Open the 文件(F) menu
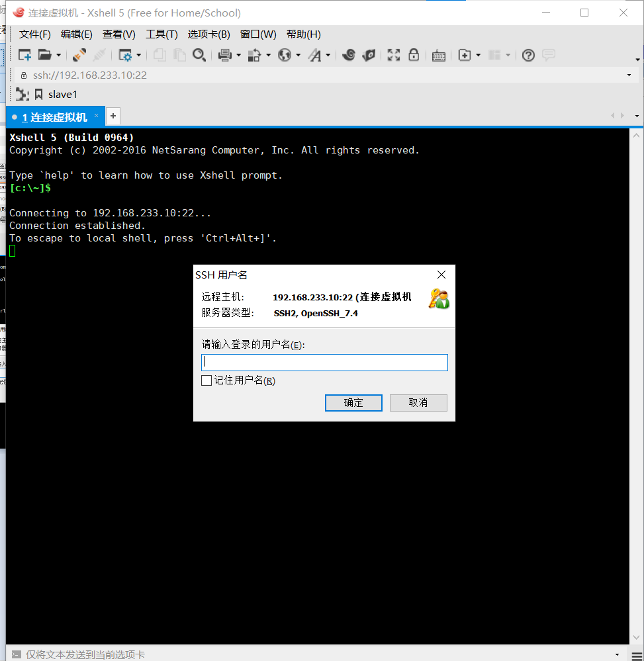The image size is (644, 661). [x=34, y=34]
